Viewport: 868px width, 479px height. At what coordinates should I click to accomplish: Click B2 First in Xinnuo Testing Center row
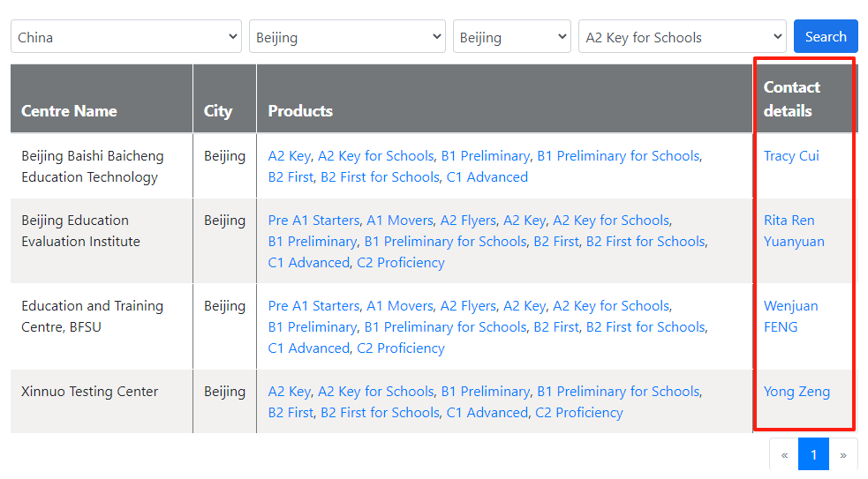click(291, 413)
